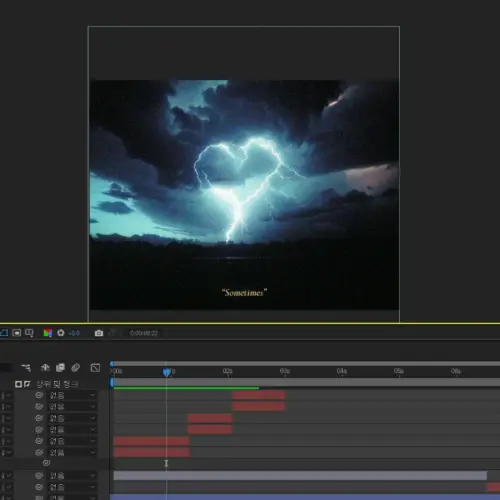Image resolution: width=500 pixels, height=500 pixels.
Task: Select the blue layer bar at the bottom
Action: (x=305, y=497)
